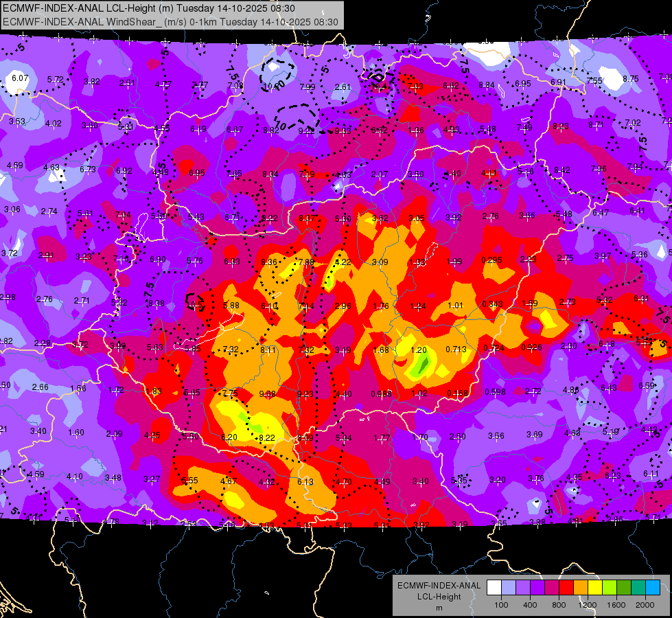Image resolution: width=672 pixels, height=618 pixels.
Task: Click the 0.598 wind shear value
Action: [495, 392]
